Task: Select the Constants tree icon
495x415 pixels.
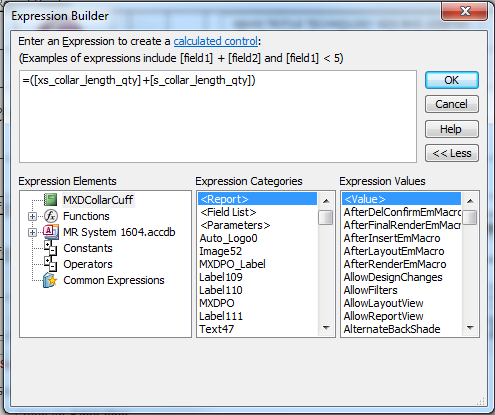Action: pyautogui.click(x=51, y=248)
